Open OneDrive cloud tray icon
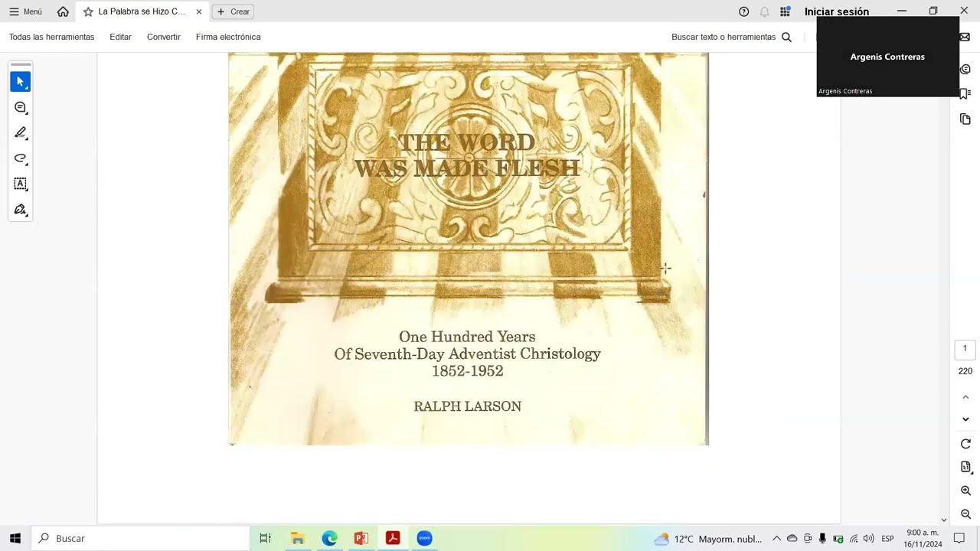 (792, 539)
